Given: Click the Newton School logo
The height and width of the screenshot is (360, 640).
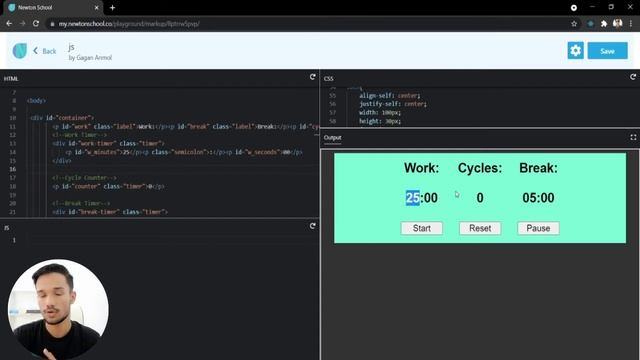Looking at the screenshot, I should pos(20,51).
